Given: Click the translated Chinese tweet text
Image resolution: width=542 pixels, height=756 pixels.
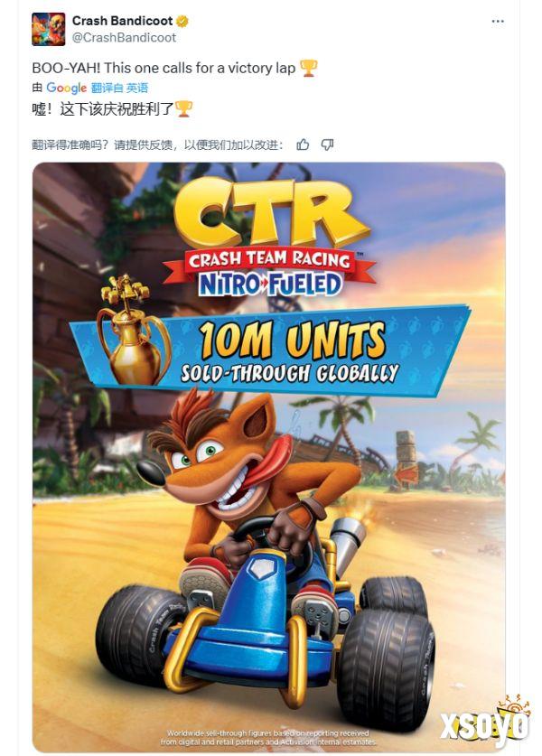Looking at the screenshot, I should click(x=103, y=109).
